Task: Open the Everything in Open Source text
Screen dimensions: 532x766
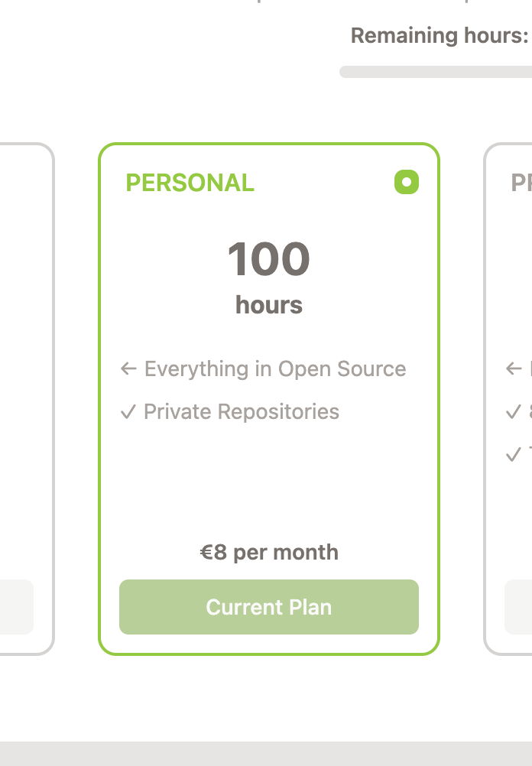Action: click(x=275, y=369)
